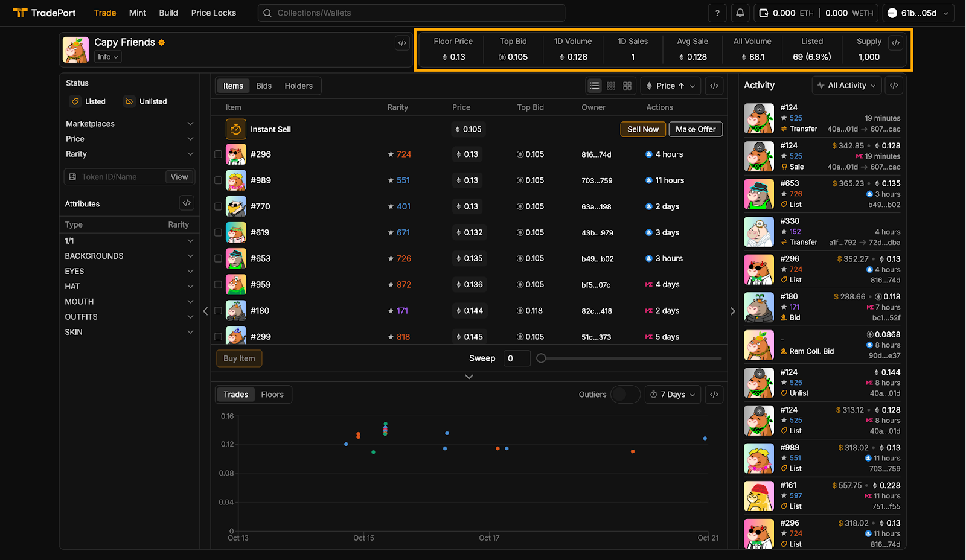966x560 pixels.
Task: Open the help question mark icon
Action: pos(717,13)
